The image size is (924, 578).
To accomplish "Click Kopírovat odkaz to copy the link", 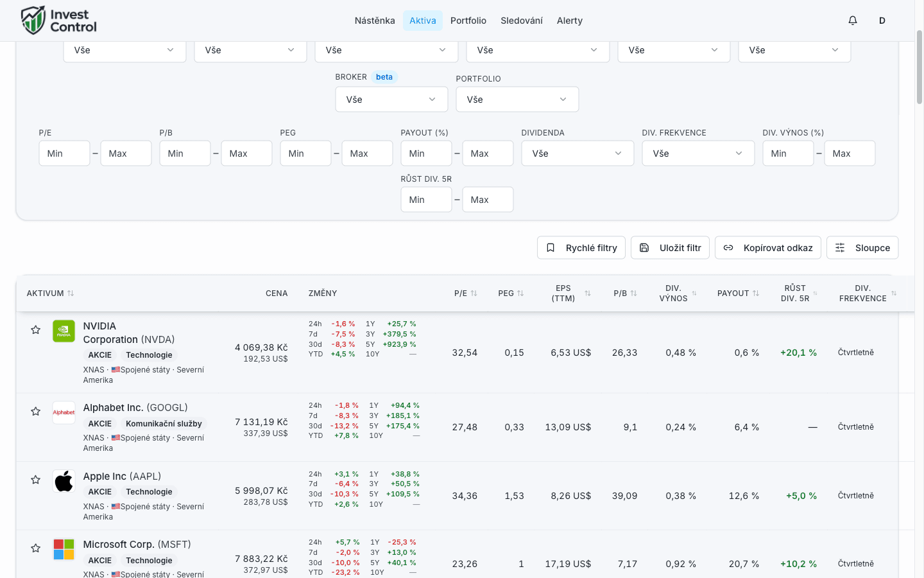I will (x=768, y=248).
